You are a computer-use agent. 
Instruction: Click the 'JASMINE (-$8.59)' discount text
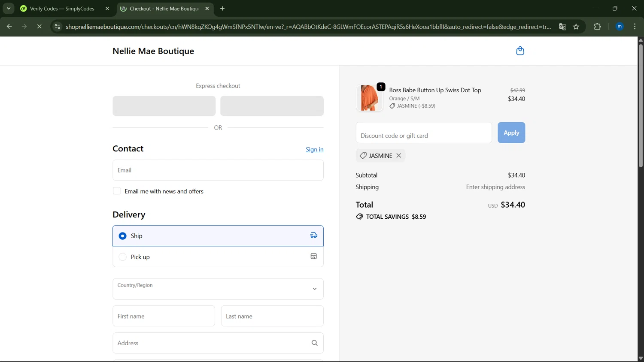pos(416,106)
